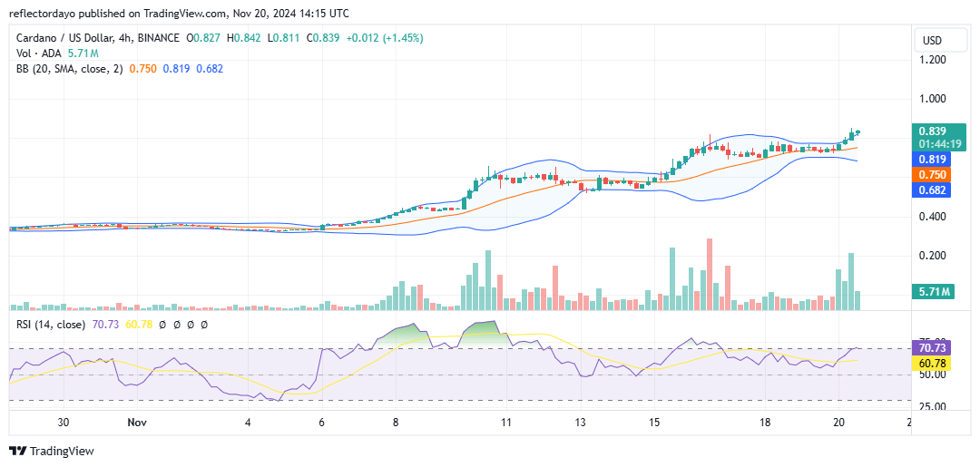Select the Vol · ADA indicator legend
980x467 pixels.
point(40,54)
